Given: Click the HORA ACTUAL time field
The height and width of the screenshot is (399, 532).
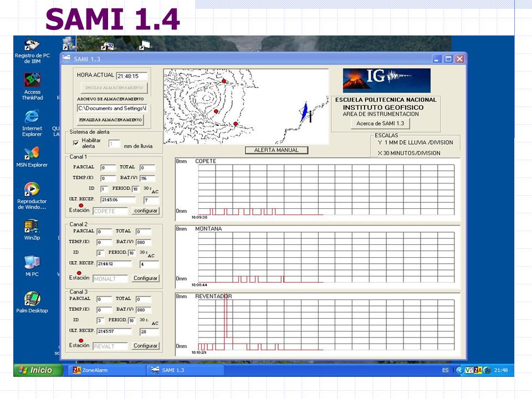Looking at the screenshot, I should tap(132, 76).
